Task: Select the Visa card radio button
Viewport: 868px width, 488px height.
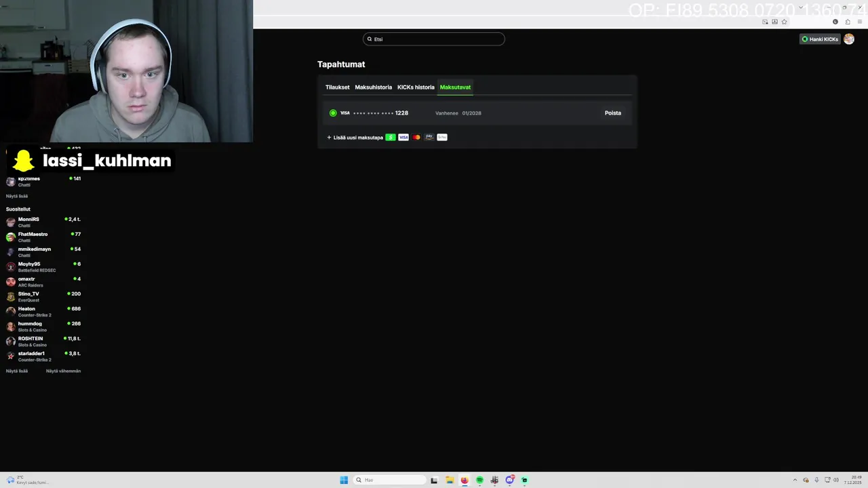Action: 333,113
